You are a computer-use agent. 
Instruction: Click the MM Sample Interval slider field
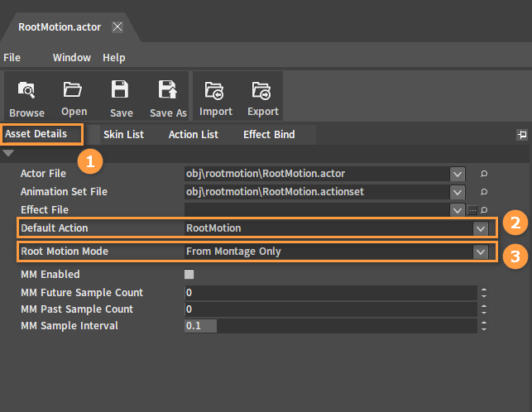[331, 326]
